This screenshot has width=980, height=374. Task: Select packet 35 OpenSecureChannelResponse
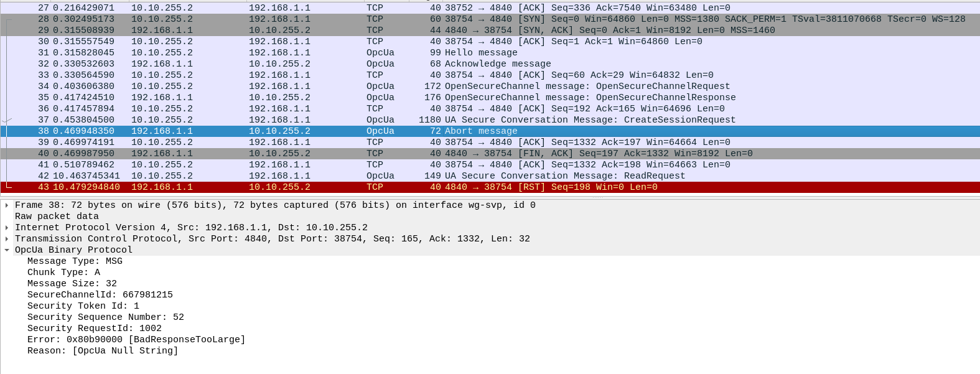pyautogui.click(x=490, y=98)
